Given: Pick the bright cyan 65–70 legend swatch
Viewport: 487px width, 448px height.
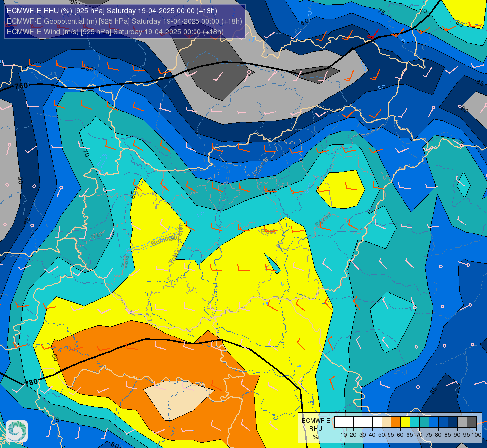Looking at the screenshot, I should (x=415, y=422).
